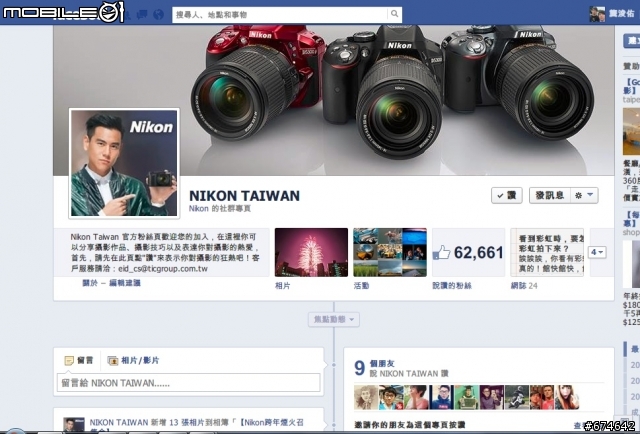
Task: Select the 相片/影片 tab
Action: (x=133, y=361)
